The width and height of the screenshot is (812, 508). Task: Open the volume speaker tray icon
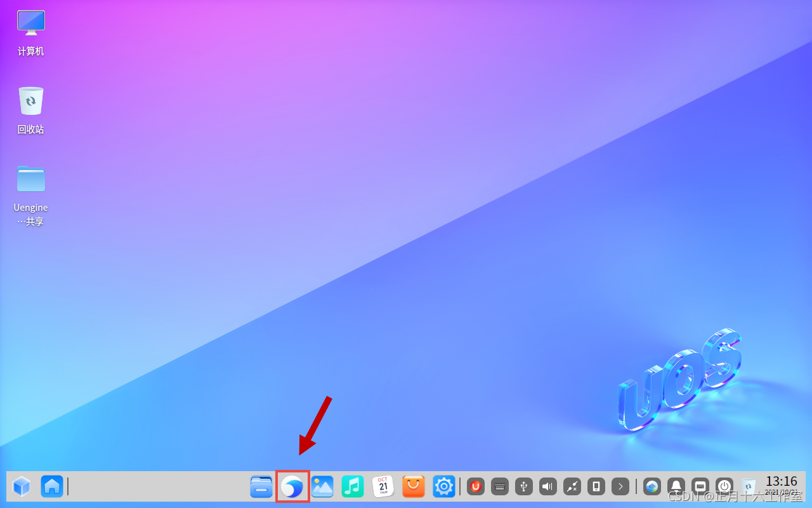click(548, 487)
